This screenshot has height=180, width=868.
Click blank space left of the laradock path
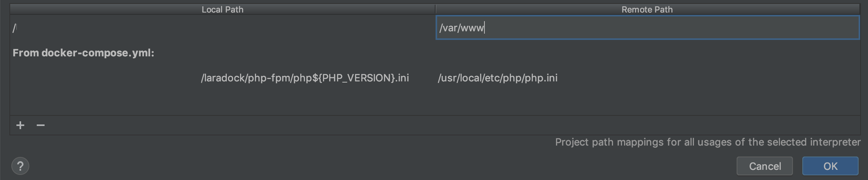102,78
